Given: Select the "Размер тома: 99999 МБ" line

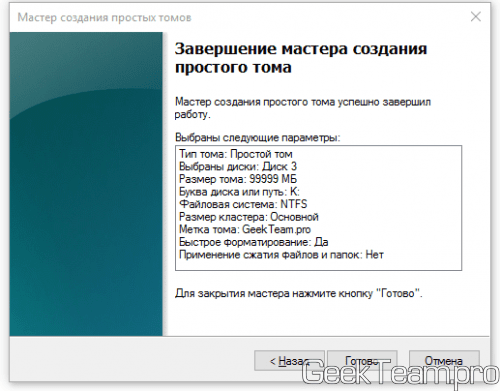Looking at the screenshot, I should tap(238, 179).
